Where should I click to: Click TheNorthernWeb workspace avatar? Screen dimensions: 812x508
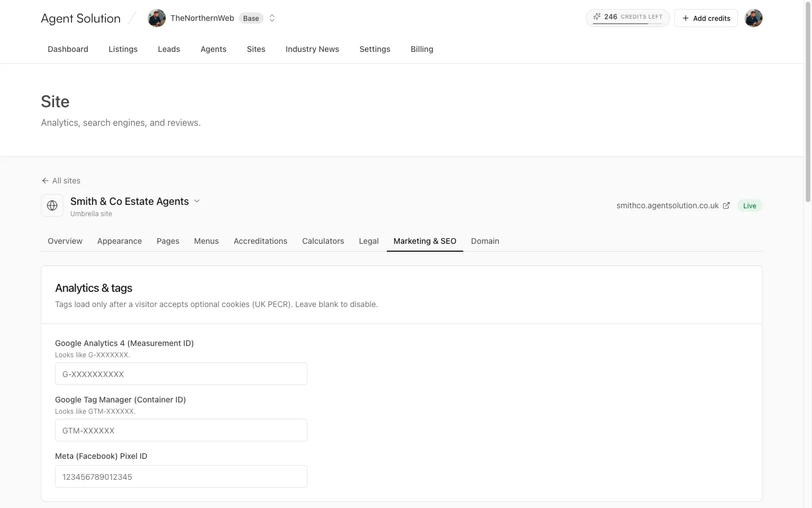tap(157, 18)
